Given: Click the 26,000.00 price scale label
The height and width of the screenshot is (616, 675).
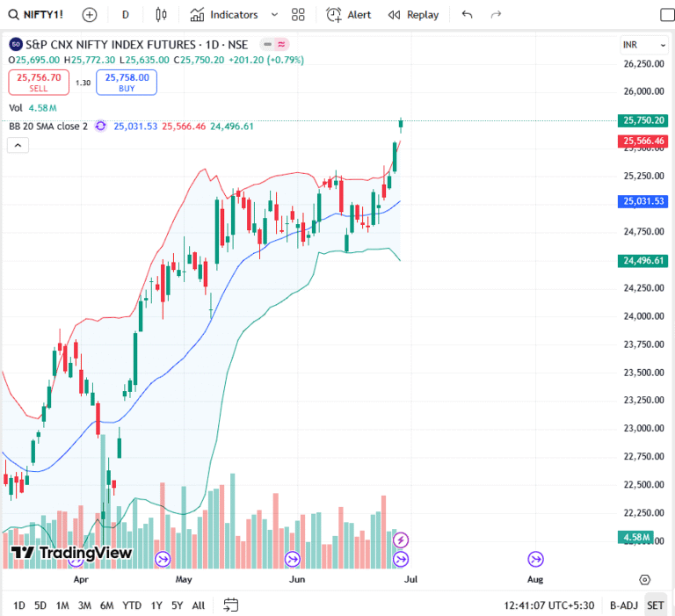Looking at the screenshot, I should 644,91.
